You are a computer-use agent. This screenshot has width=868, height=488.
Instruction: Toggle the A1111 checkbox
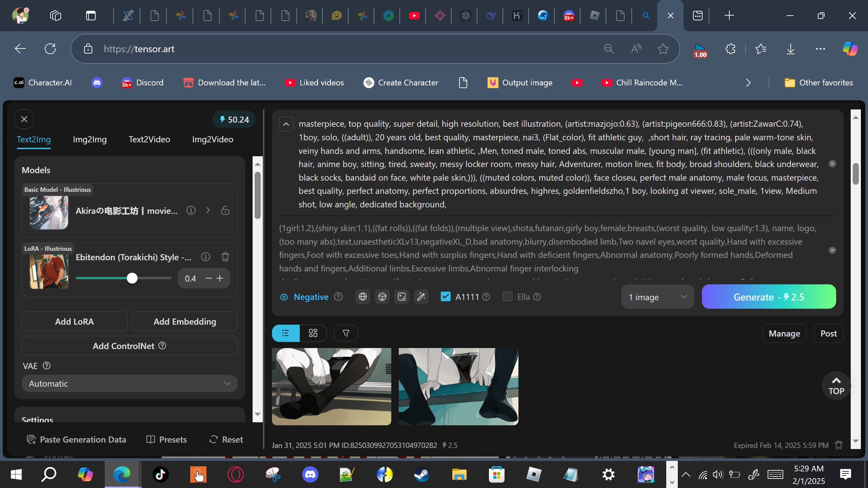coord(446,297)
